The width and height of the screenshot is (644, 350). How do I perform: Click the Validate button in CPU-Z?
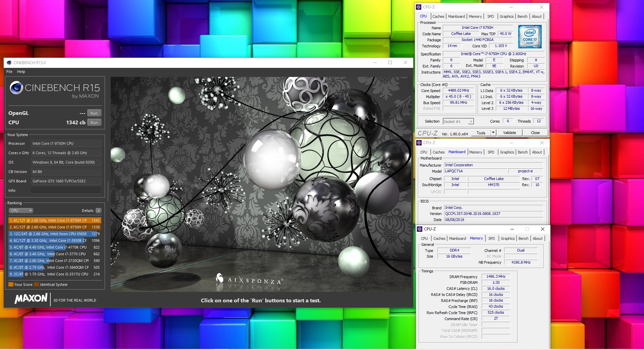(x=509, y=133)
